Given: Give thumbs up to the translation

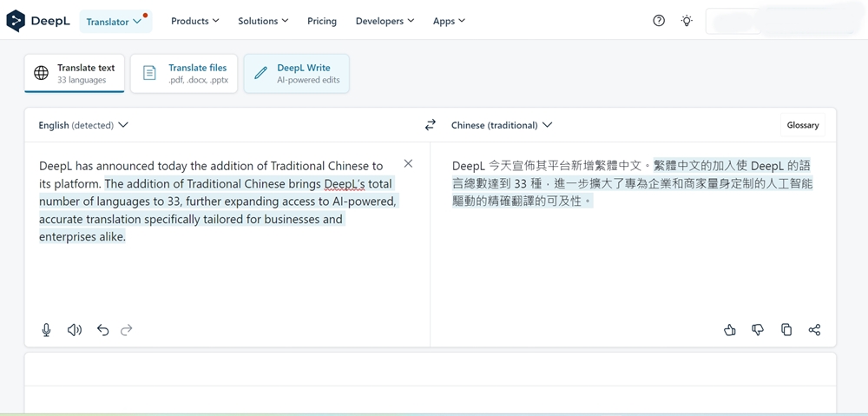Looking at the screenshot, I should [x=730, y=330].
